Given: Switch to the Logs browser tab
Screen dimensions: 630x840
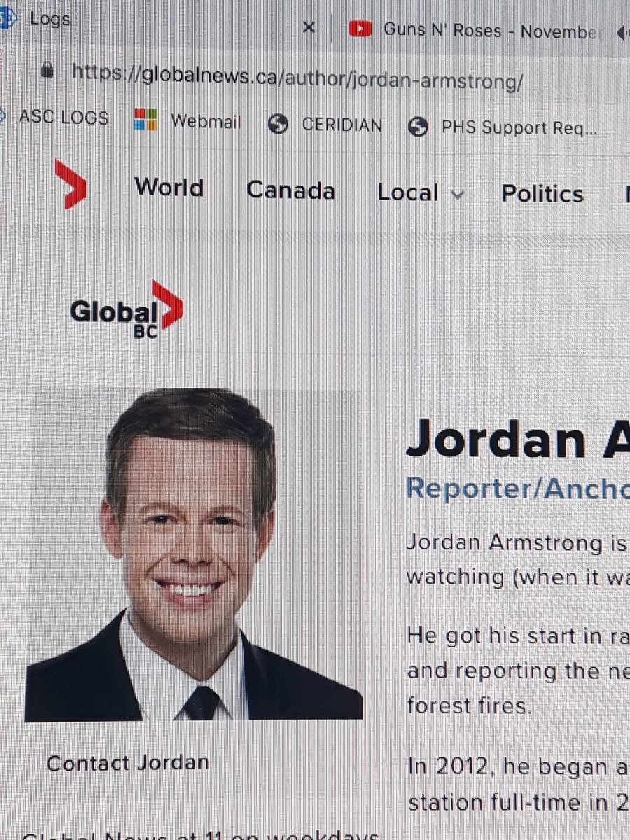Looking at the screenshot, I should [x=50, y=19].
